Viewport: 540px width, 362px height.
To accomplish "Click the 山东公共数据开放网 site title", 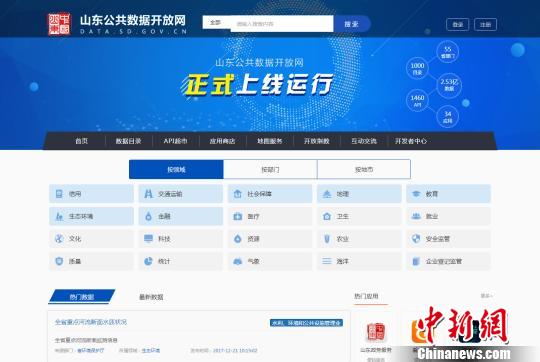I will click(x=133, y=20).
